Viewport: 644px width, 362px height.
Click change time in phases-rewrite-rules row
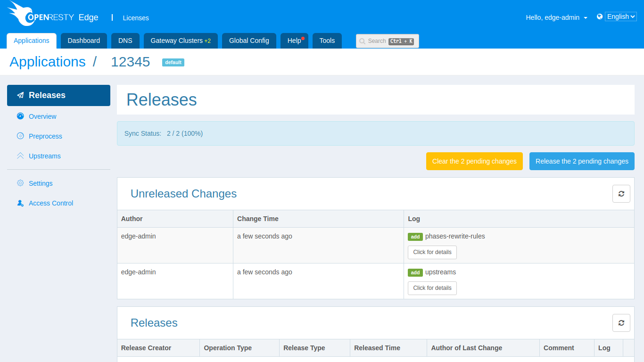pos(264,236)
